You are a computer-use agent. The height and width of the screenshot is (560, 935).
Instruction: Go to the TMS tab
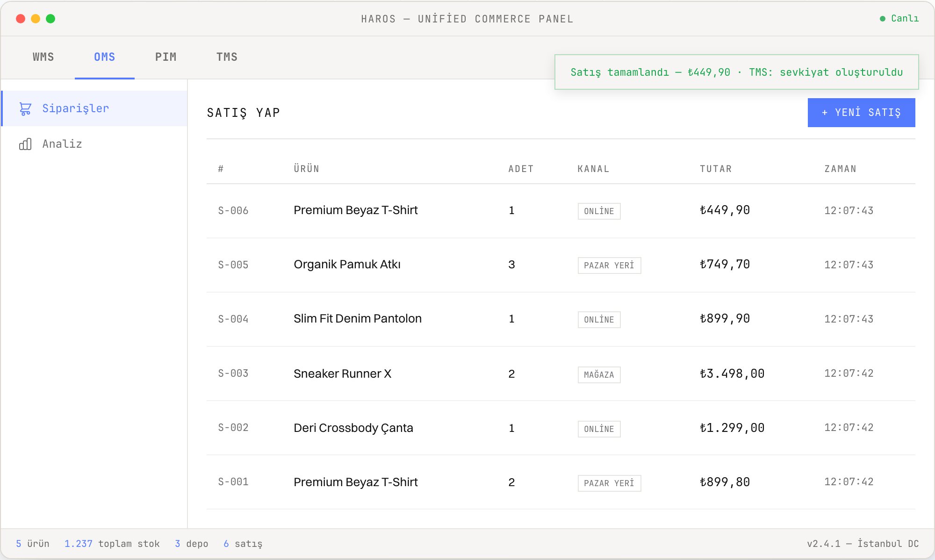pyautogui.click(x=227, y=57)
